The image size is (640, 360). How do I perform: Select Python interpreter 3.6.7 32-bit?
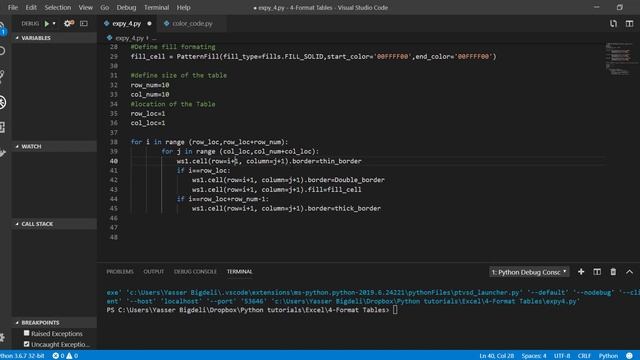click(22, 356)
